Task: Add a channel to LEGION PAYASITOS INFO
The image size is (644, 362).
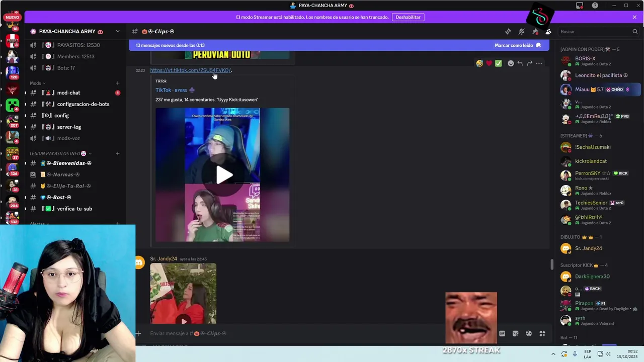Action: click(118, 153)
